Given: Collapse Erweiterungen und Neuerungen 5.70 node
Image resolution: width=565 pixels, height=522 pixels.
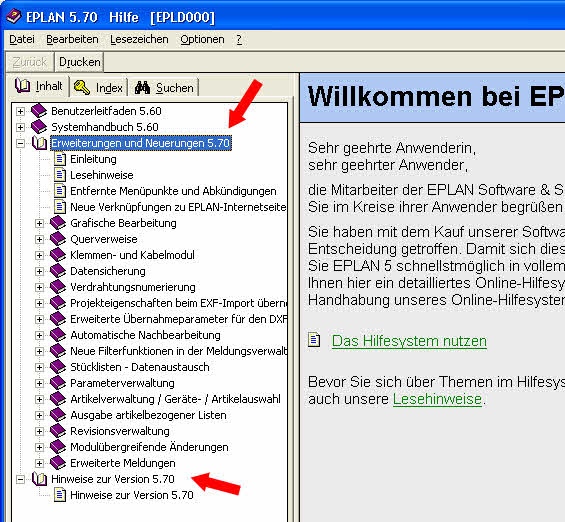Looking at the screenshot, I should point(21,143).
